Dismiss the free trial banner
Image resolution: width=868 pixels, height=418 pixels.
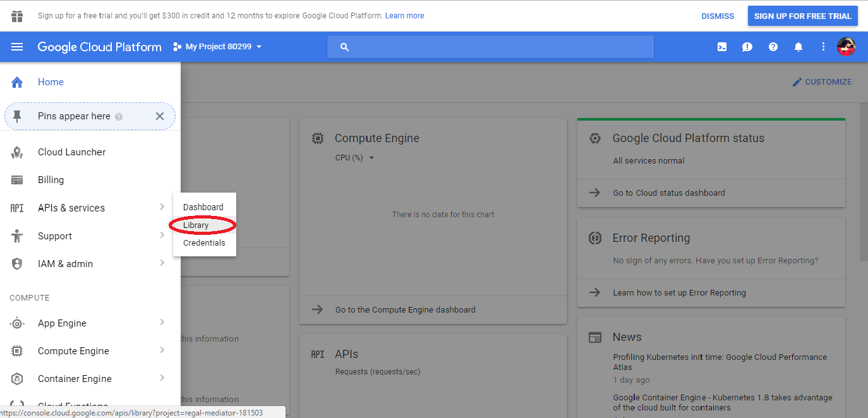pos(718,16)
